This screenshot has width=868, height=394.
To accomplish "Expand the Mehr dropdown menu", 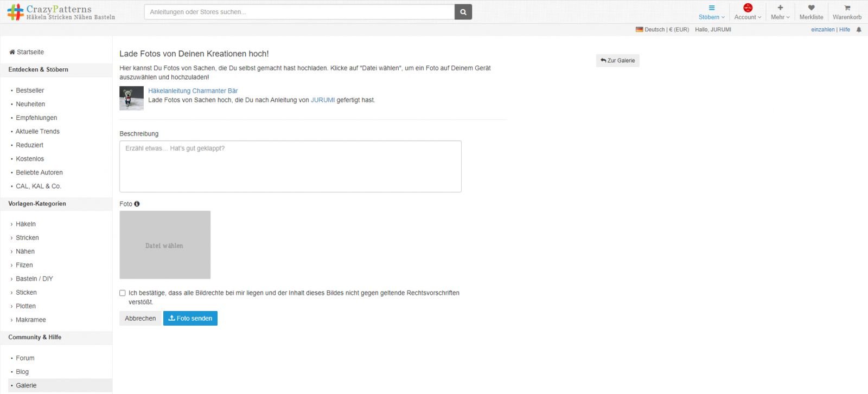I will pyautogui.click(x=780, y=12).
